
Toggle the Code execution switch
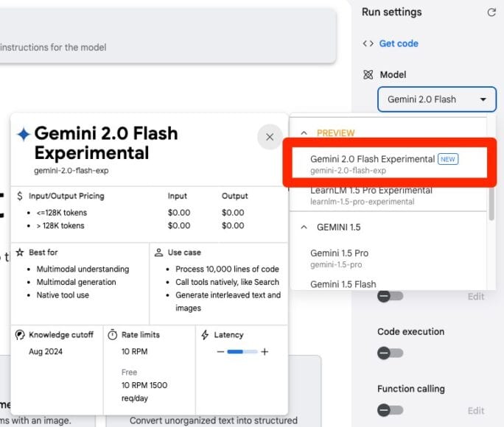390,353
